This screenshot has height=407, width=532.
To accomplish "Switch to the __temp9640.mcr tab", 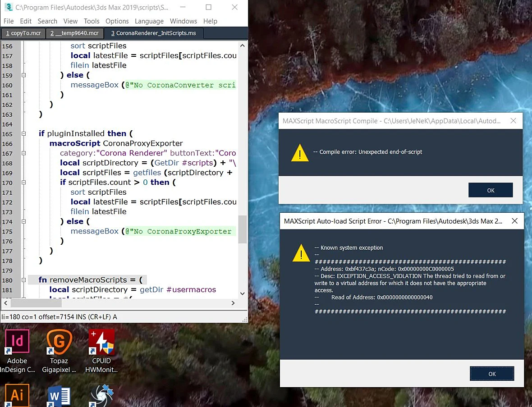I will (74, 33).
